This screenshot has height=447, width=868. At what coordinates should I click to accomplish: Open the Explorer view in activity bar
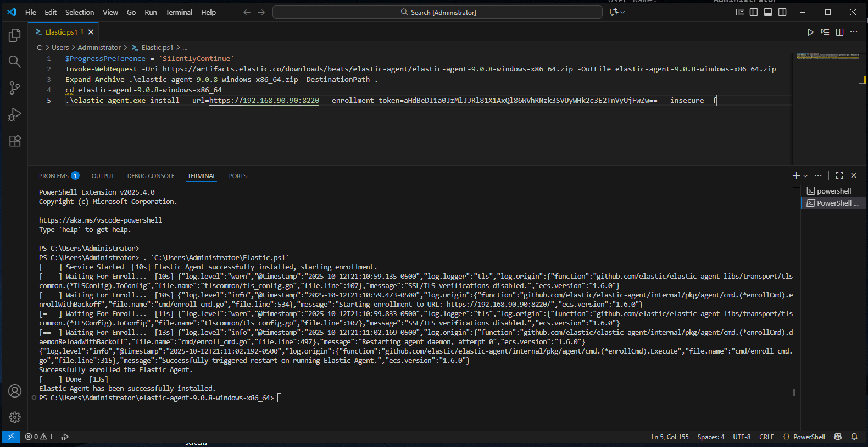click(x=15, y=36)
